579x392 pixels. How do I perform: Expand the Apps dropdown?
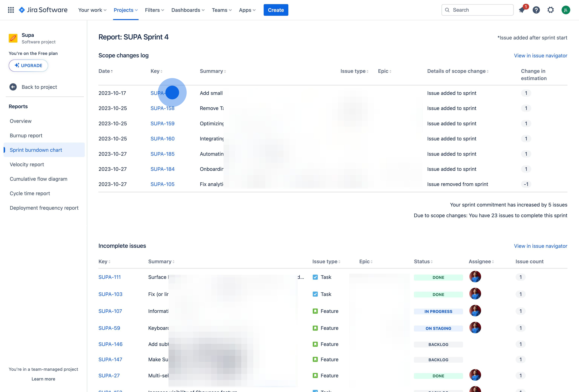[247, 10]
